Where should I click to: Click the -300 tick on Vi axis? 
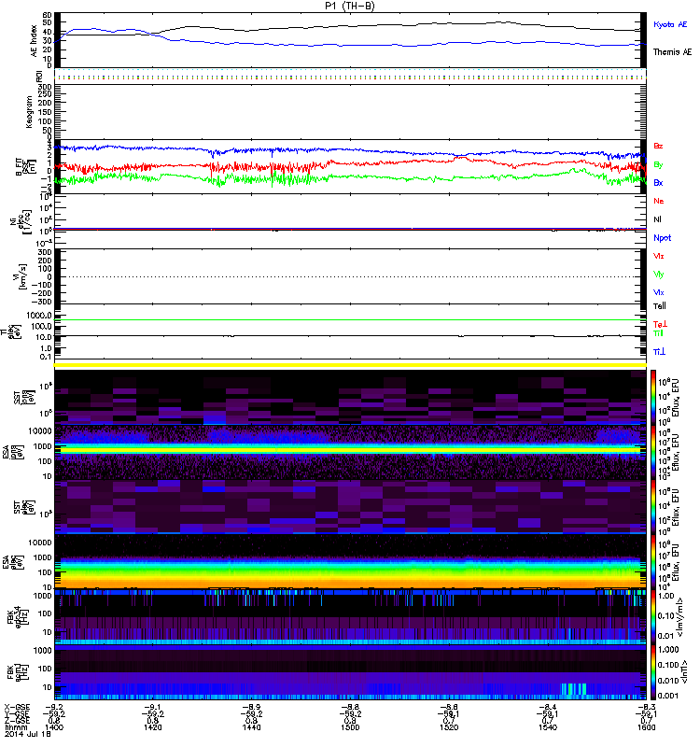click(41, 302)
